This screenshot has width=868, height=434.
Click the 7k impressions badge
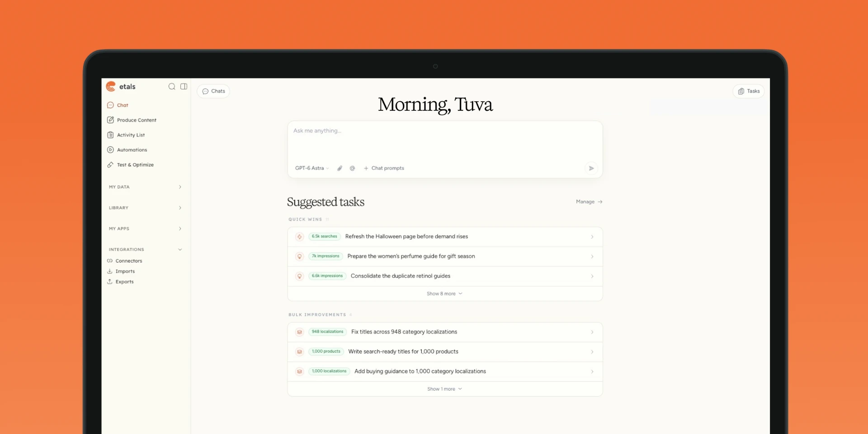click(325, 256)
